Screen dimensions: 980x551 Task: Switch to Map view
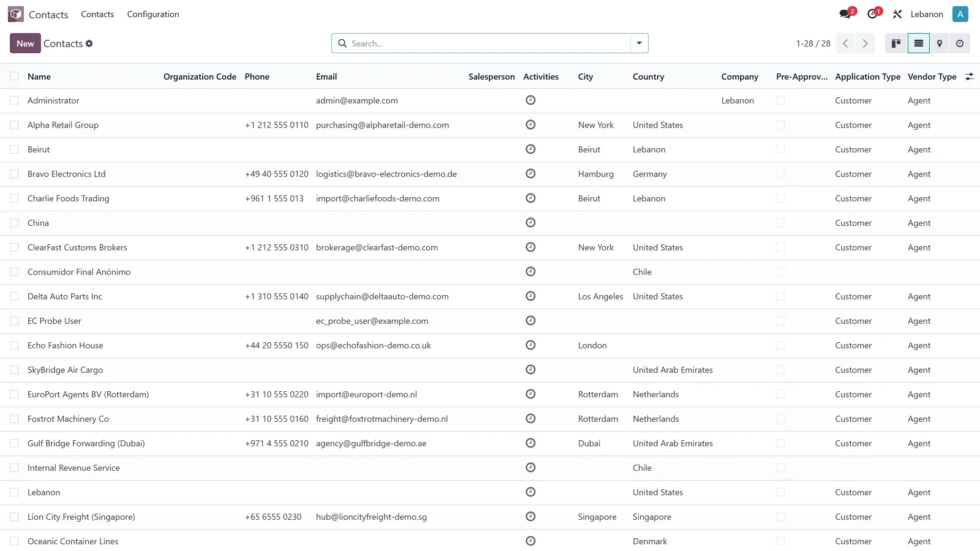pos(940,43)
